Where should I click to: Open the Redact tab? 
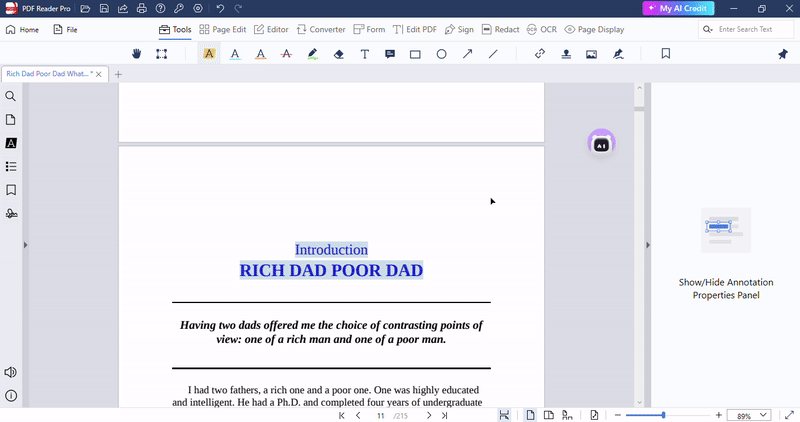(501, 30)
